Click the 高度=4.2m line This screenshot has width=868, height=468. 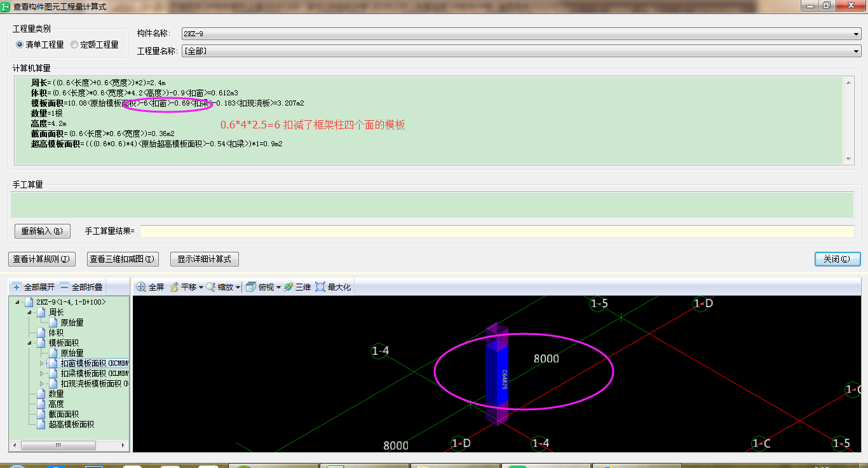(48, 123)
